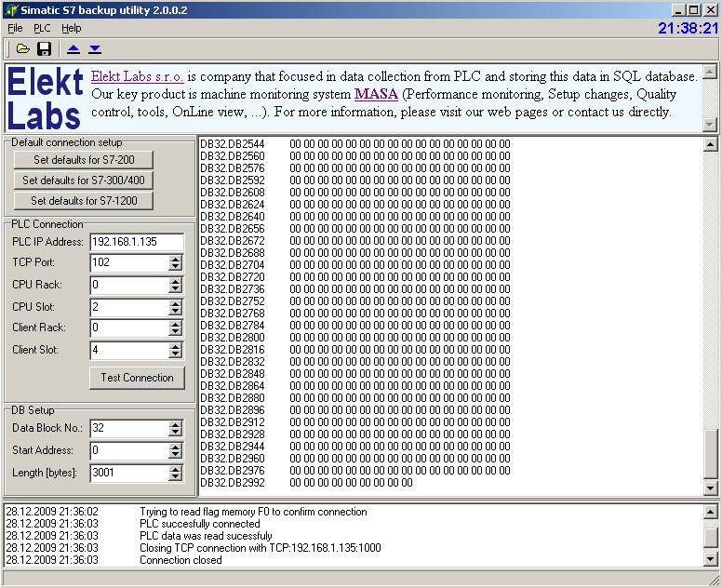
Task: Click Set defaults for S7-1200 button
Action: click(x=84, y=200)
